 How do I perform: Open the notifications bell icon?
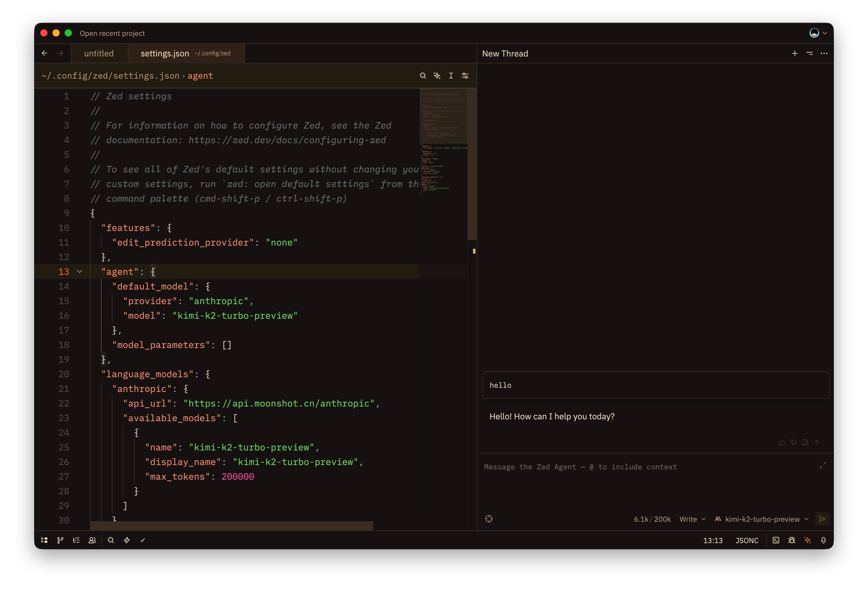(x=823, y=540)
